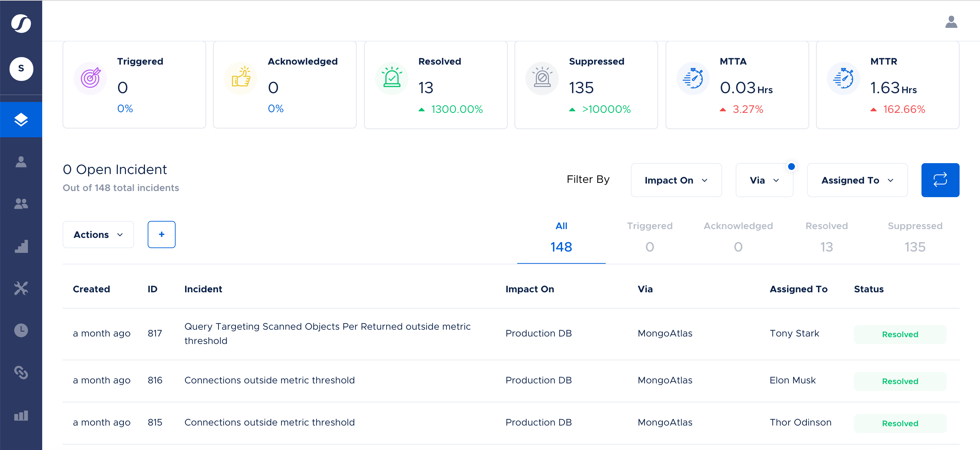Switch to the Suppressed 135 tab
The height and width of the screenshot is (450, 980).
coord(915,237)
